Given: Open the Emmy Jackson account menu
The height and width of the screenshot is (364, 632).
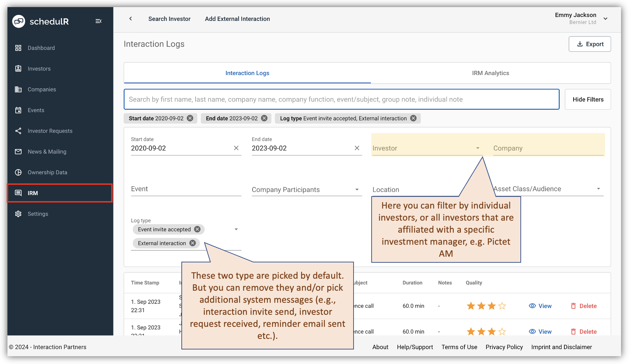Looking at the screenshot, I should click(x=606, y=18).
